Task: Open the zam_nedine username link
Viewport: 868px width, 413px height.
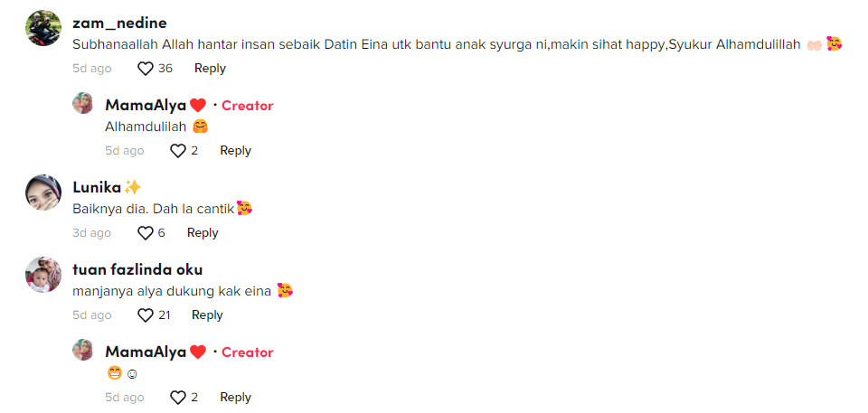Action: tap(119, 23)
